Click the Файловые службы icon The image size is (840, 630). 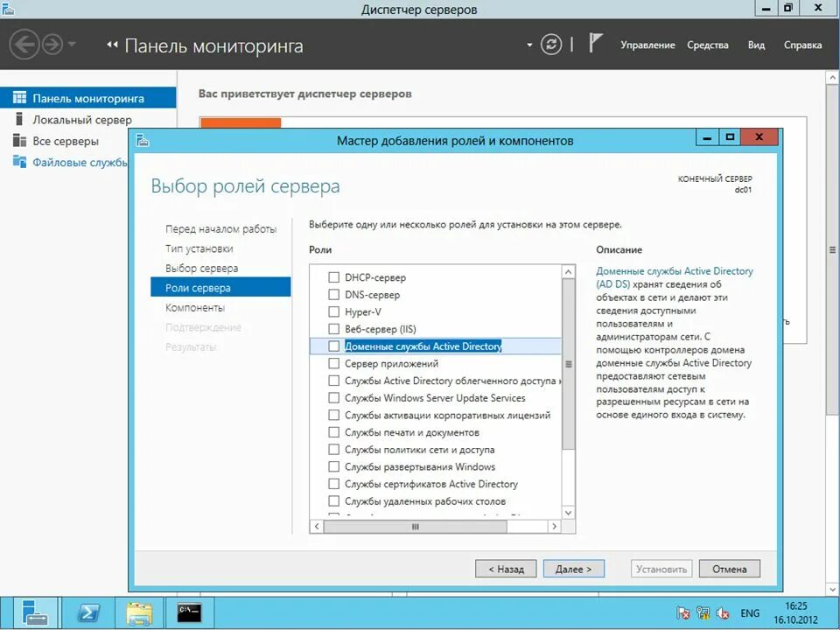point(19,161)
